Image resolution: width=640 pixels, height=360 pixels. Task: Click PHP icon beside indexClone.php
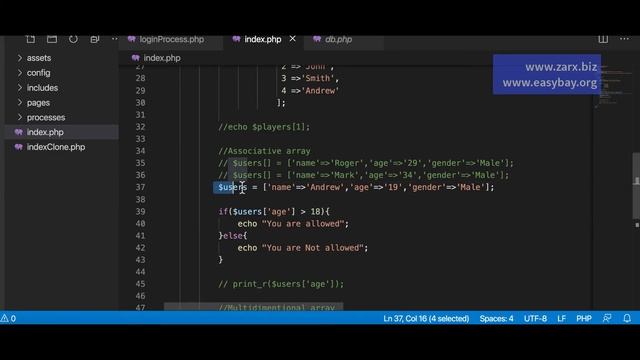point(19,147)
